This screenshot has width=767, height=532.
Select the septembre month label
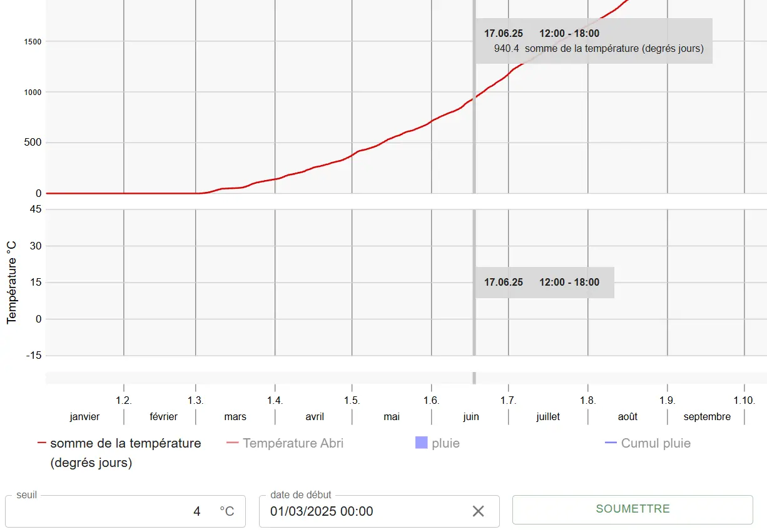pyautogui.click(x=706, y=416)
